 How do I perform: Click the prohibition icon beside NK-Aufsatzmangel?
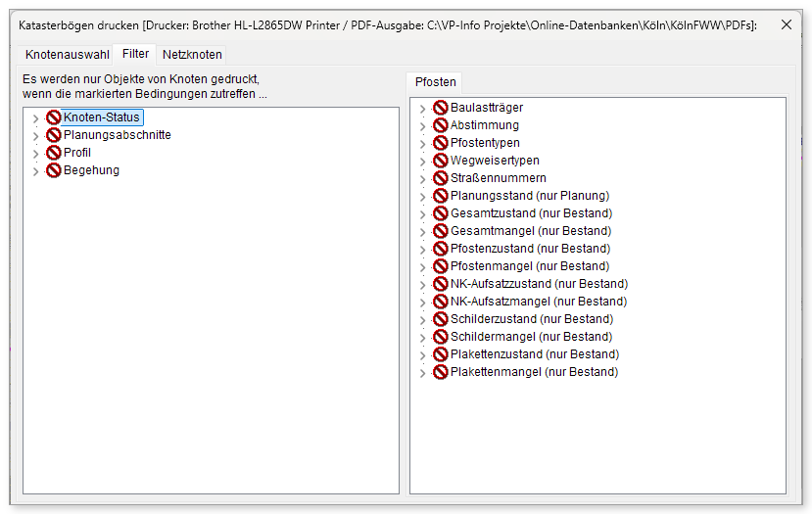point(440,302)
